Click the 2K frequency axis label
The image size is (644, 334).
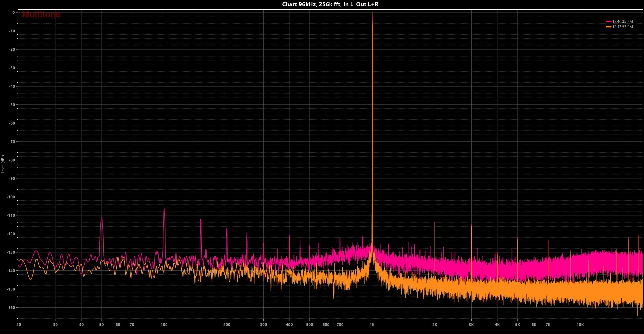click(x=435, y=325)
